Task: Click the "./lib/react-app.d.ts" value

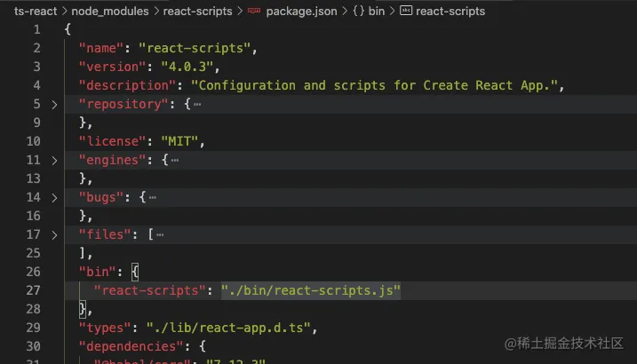Action: tap(228, 328)
